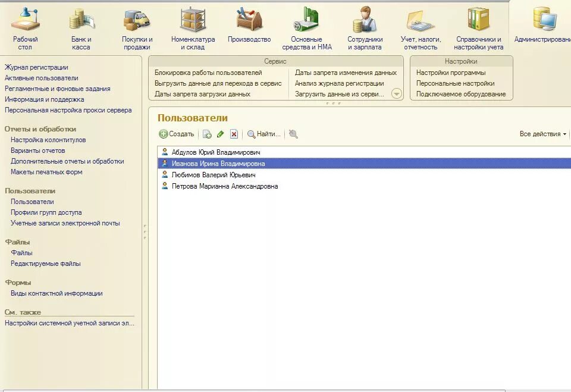Edit selected user with pencil icon

(220, 134)
